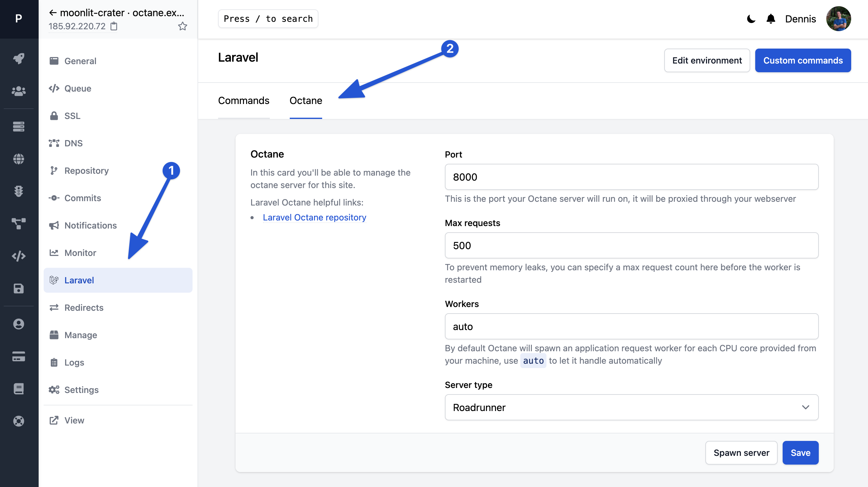Copy the IP address with clipboard icon
868x487 pixels.
click(114, 26)
